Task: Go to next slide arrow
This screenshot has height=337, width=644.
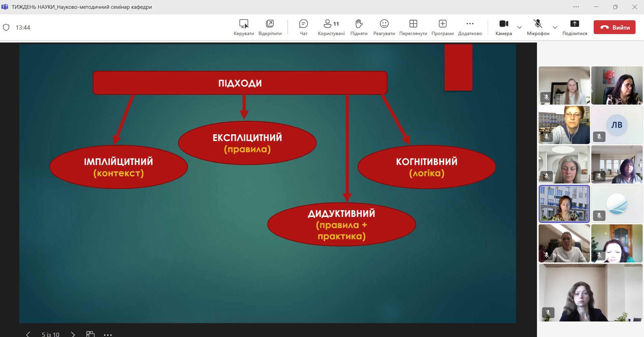Action: [73, 334]
